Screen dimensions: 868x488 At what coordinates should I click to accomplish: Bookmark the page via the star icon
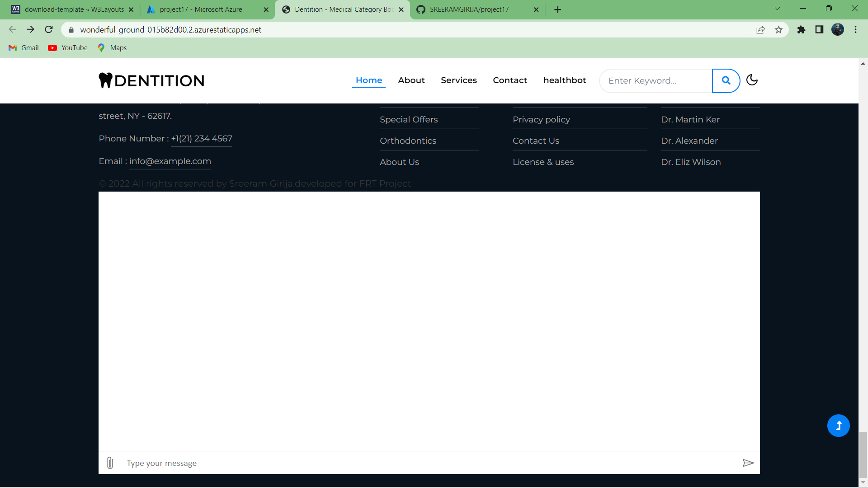point(779,30)
